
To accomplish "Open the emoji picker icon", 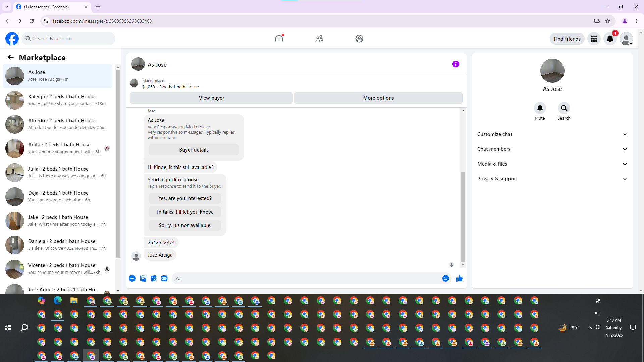I will point(445,278).
